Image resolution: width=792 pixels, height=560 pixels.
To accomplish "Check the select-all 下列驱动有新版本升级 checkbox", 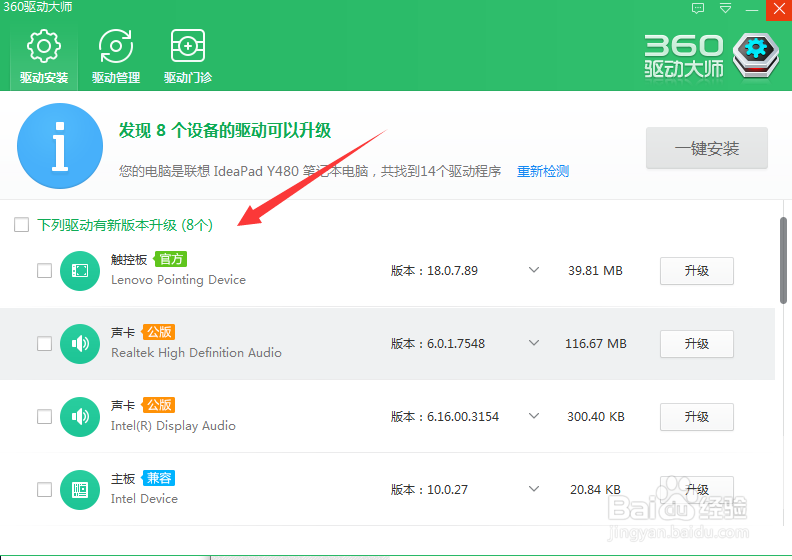I will pos(21,225).
